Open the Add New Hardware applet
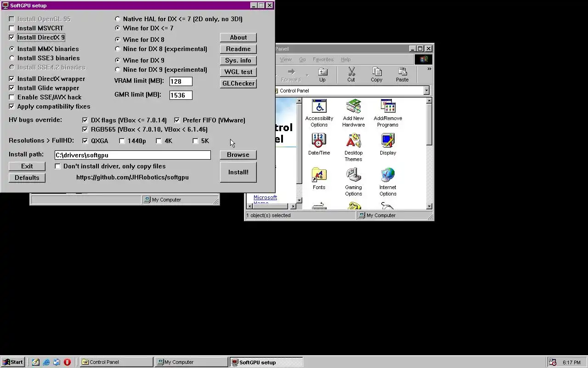Image resolution: width=588 pixels, height=368 pixels. click(353, 113)
